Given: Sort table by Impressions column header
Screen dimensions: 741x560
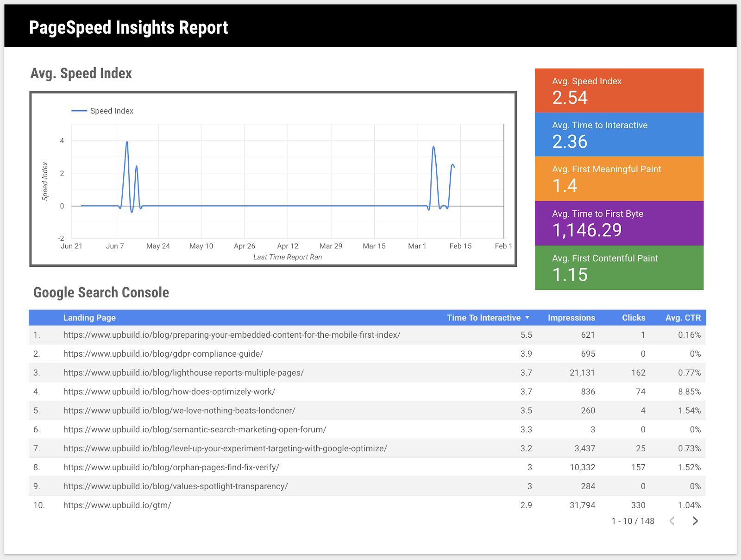Looking at the screenshot, I should [571, 318].
